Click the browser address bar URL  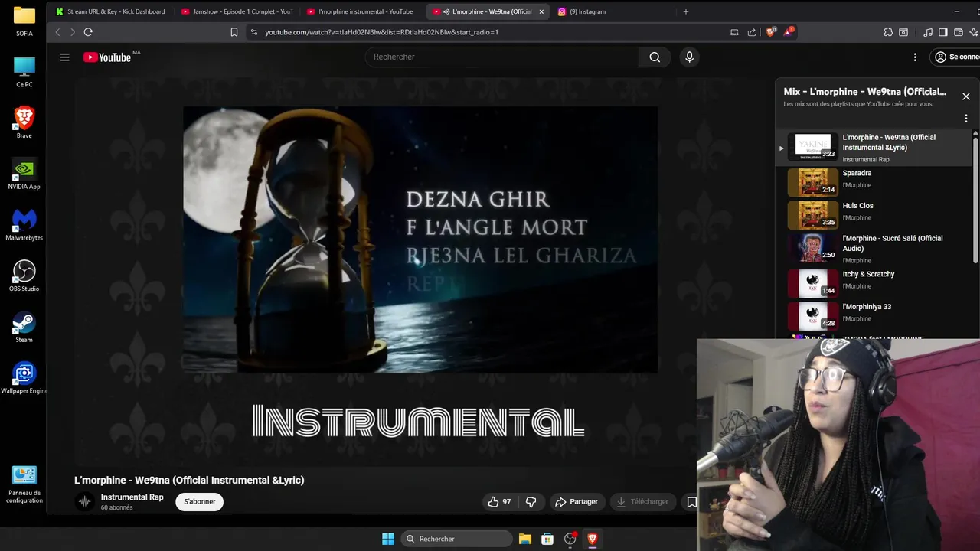tap(381, 32)
